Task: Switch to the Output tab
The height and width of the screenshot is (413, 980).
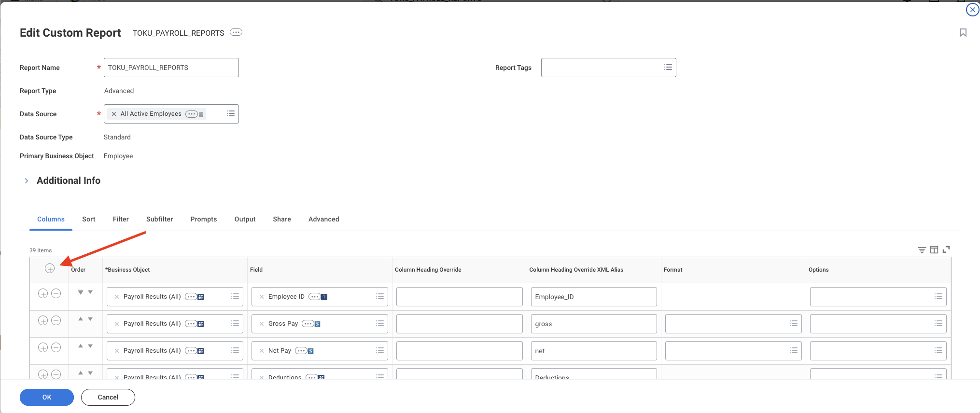Action: [x=245, y=219]
